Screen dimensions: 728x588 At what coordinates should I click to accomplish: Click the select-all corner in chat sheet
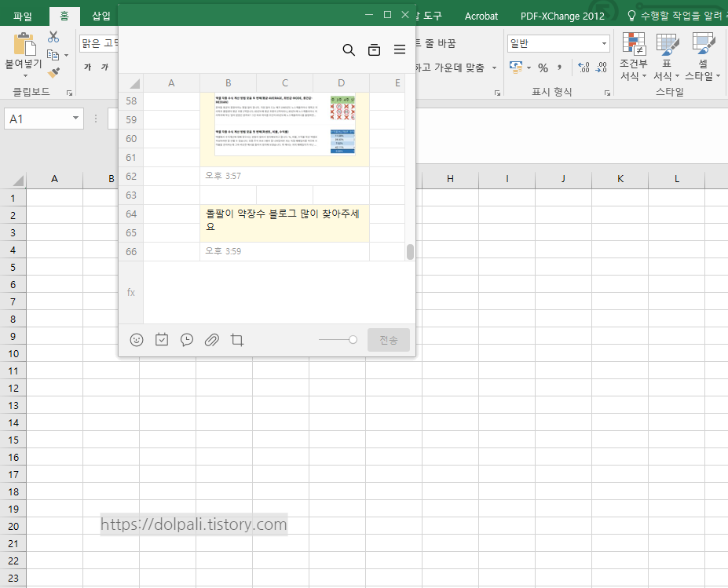134,83
